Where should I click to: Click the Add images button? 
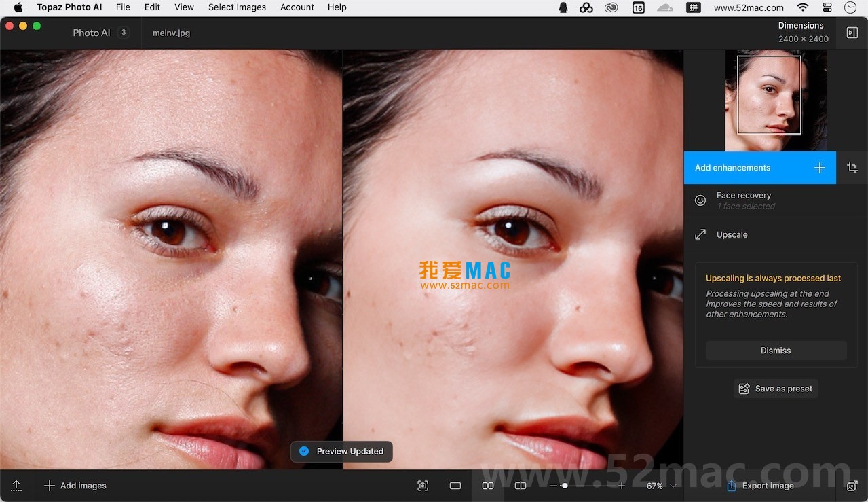click(75, 486)
